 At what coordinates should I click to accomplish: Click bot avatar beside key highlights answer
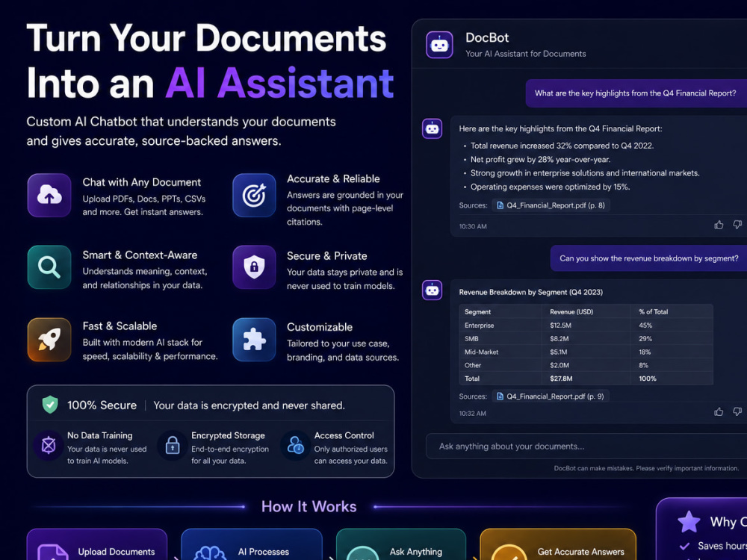point(432,128)
